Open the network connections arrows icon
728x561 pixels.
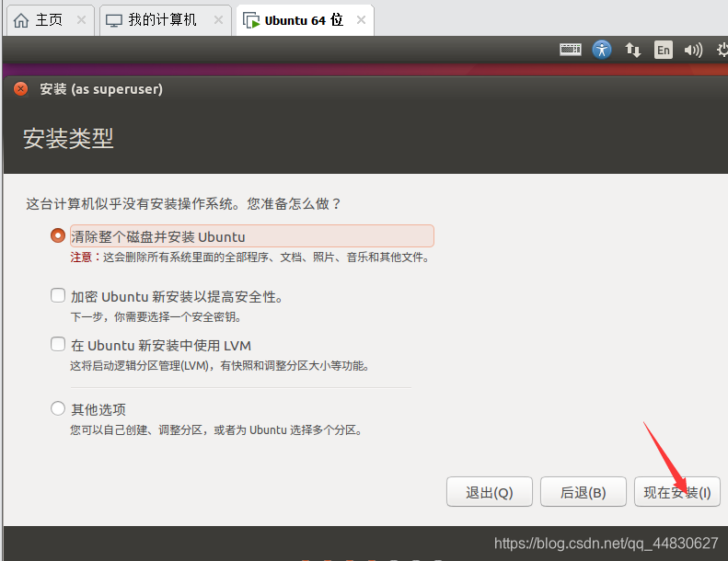click(x=632, y=50)
